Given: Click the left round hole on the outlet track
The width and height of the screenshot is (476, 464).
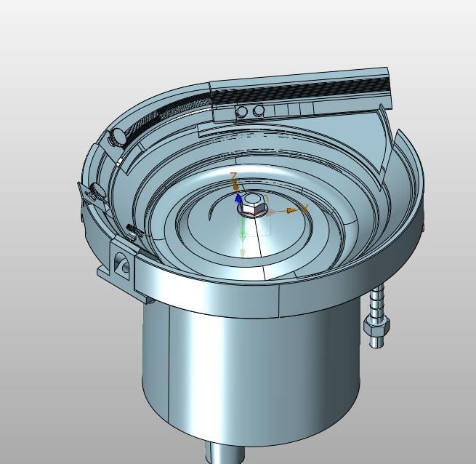Looking at the screenshot, I should [242, 111].
